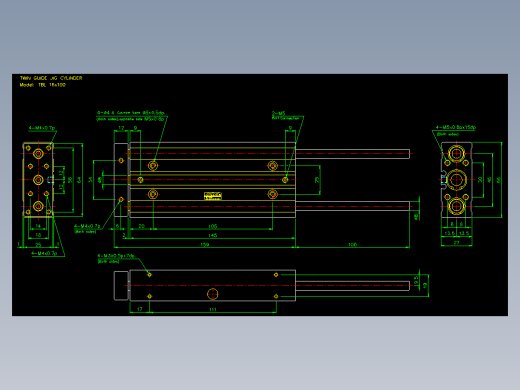Click the 159 overall length dimension
The width and height of the screenshot is (520, 390).
click(205, 244)
